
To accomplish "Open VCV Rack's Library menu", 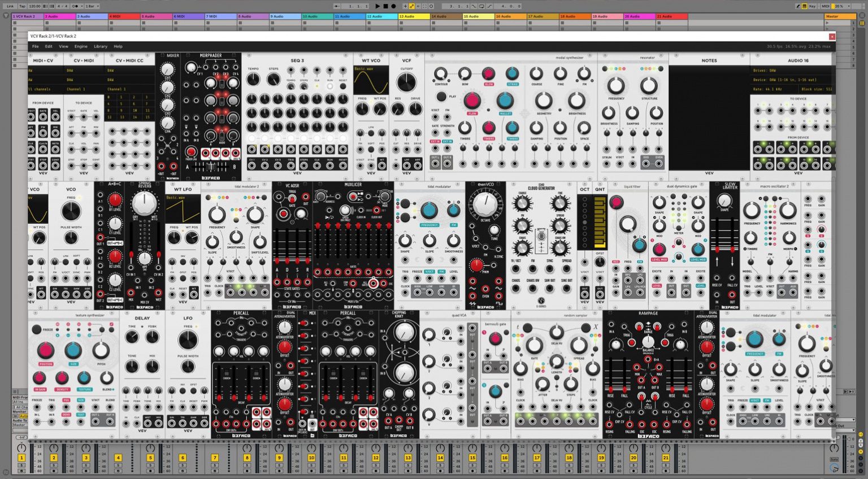I will (100, 46).
